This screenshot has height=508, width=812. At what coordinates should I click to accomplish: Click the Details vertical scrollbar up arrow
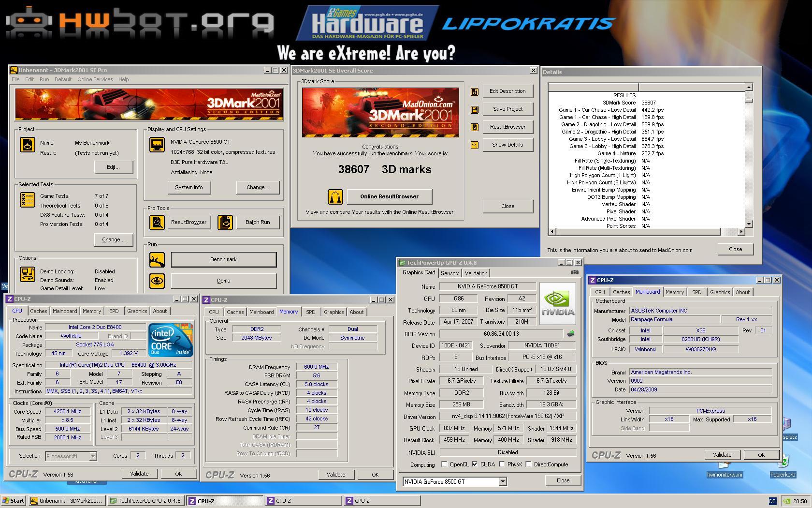(749, 87)
